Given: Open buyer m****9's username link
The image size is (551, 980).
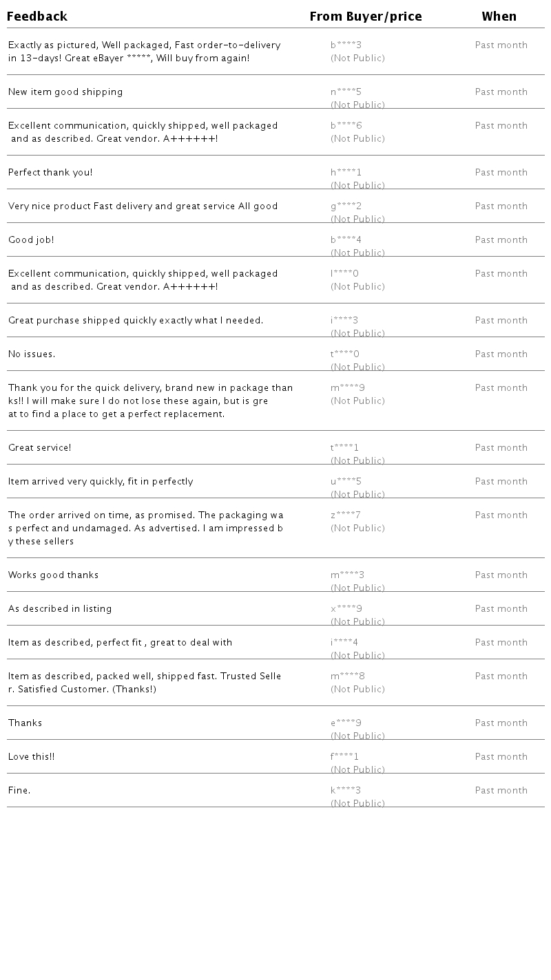Looking at the screenshot, I should tap(347, 388).
